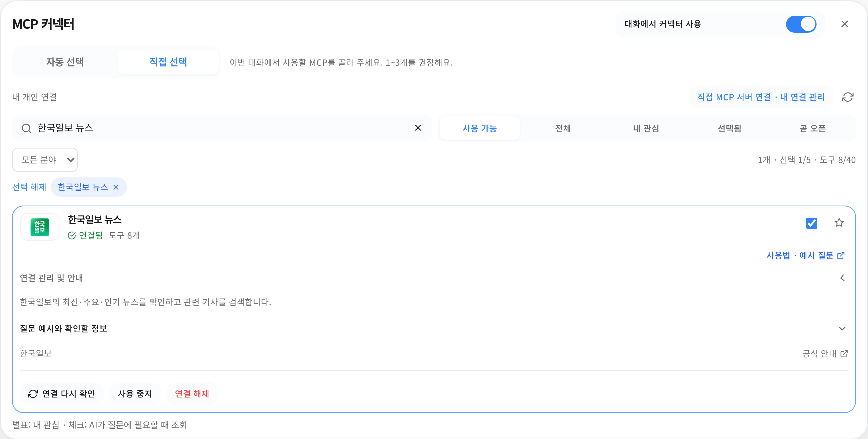
Task: Click the 한국일보 뉴스 selected chip label
Action: point(83,187)
